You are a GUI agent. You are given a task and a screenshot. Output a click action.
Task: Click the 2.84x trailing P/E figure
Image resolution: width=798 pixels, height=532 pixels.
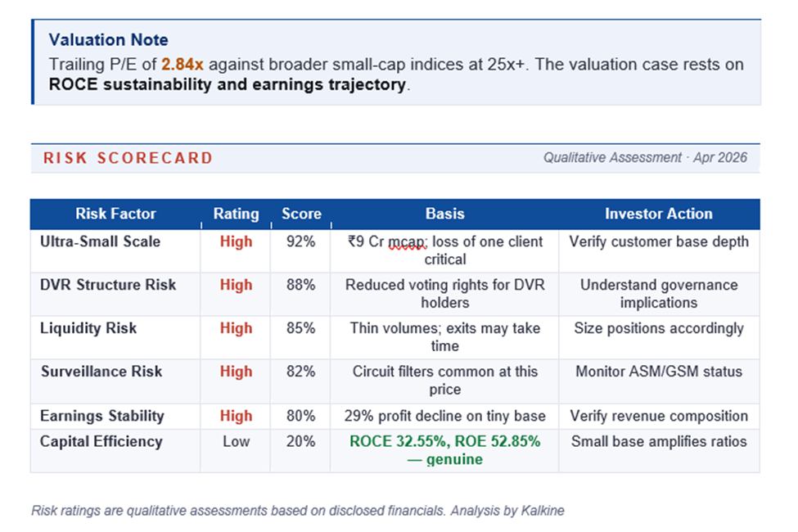click(x=182, y=64)
